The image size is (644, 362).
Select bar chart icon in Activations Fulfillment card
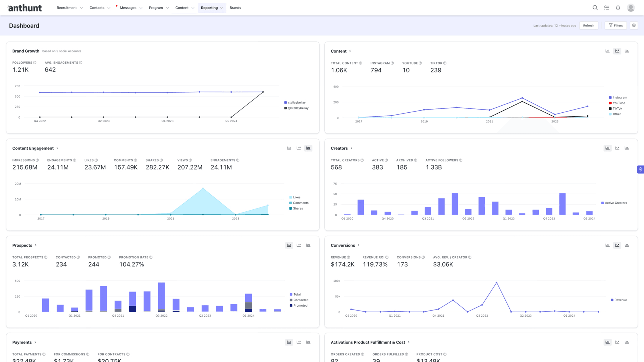point(607,342)
